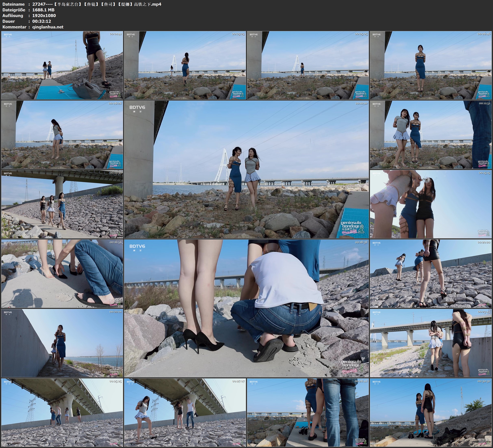
Task: Select the thumbnail stamped 00:06:46
Action: point(431,65)
